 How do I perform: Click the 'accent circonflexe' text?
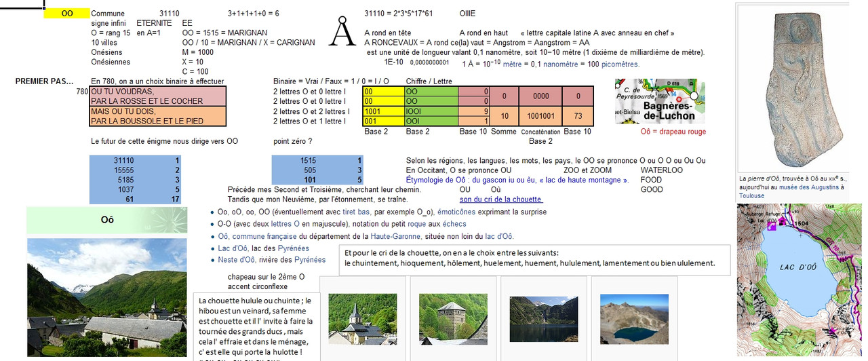[258, 286]
